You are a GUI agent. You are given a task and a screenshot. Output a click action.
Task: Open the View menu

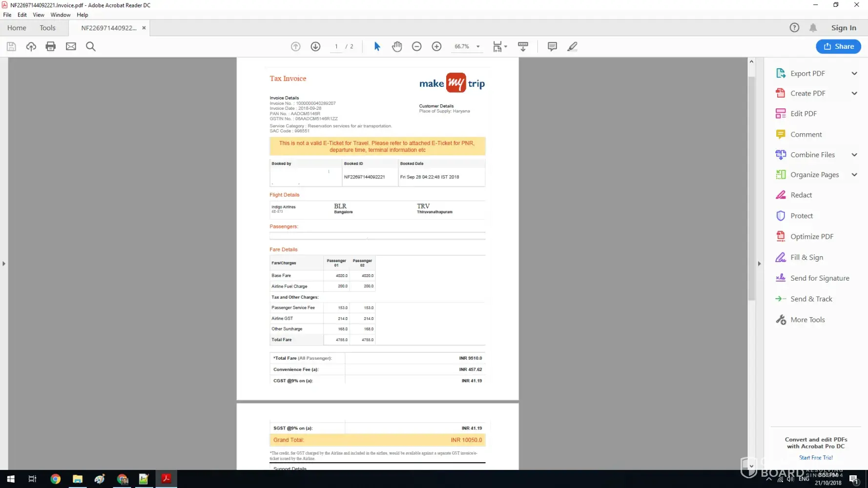(x=39, y=15)
